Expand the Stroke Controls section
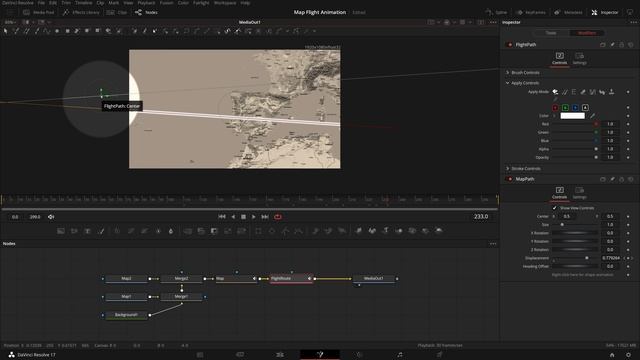This screenshot has height=360, width=640. pyautogui.click(x=507, y=168)
